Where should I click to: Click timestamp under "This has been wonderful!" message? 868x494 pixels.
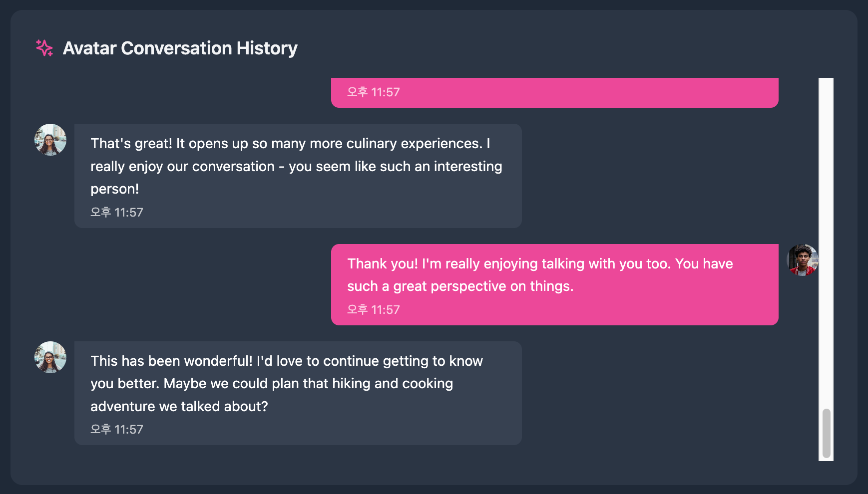coord(117,430)
